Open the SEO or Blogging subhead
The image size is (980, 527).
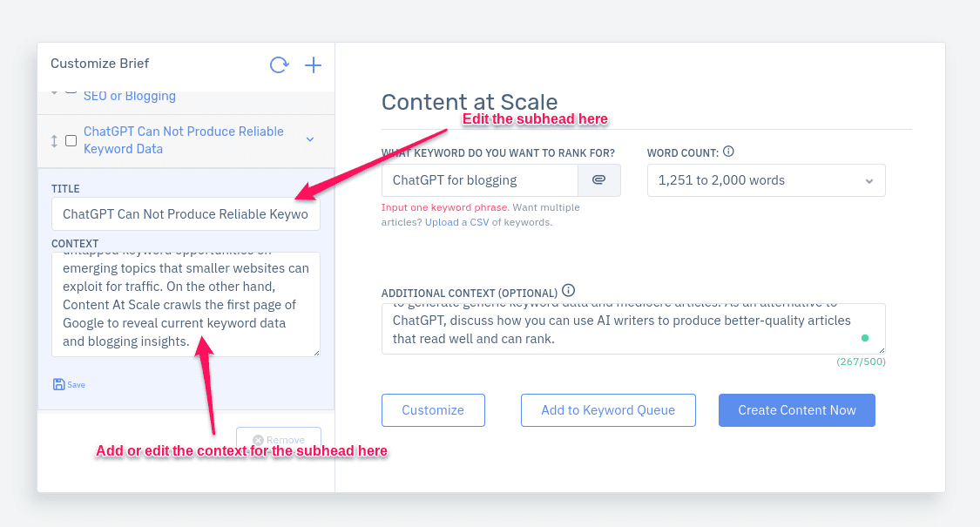coord(130,96)
